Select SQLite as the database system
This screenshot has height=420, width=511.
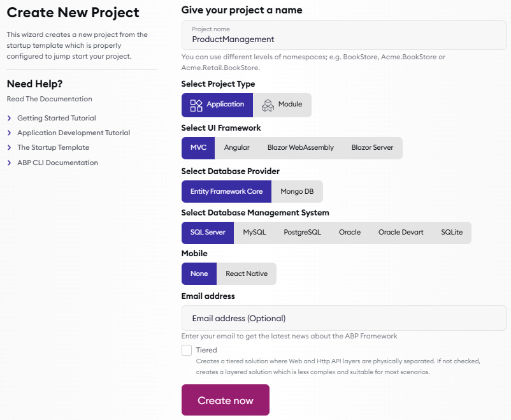(x=452, y=233)
